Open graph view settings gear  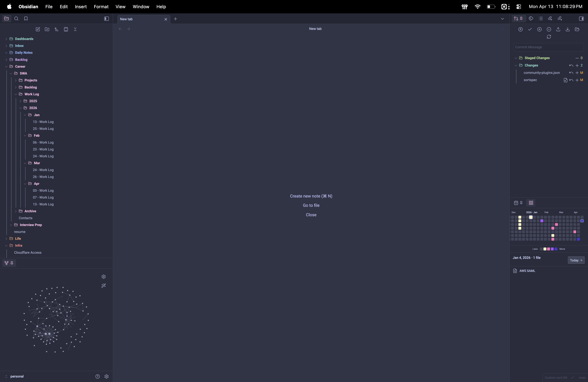click(104, 277)
